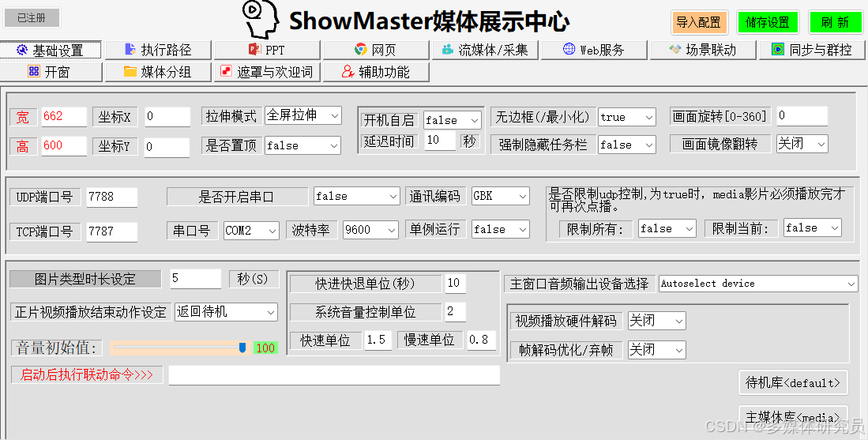Click the 快速单位 input field

pos(378,340)
